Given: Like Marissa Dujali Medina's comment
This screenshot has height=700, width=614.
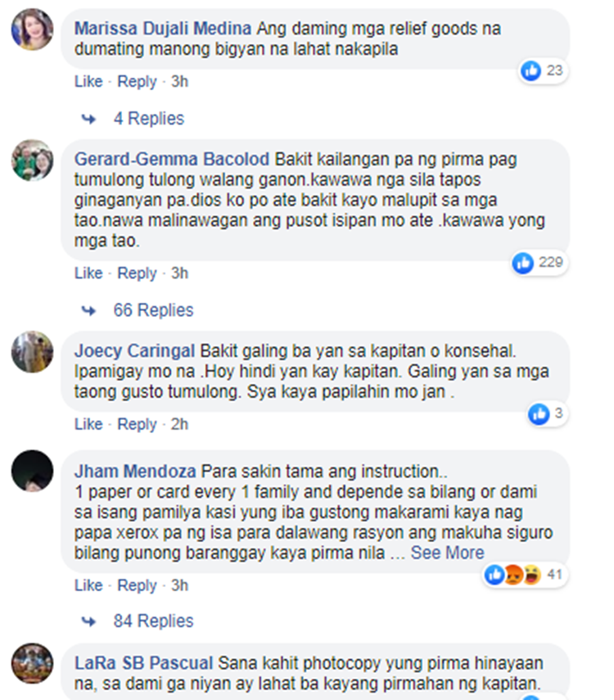Looking at the screenshot, I should [88, 81].
